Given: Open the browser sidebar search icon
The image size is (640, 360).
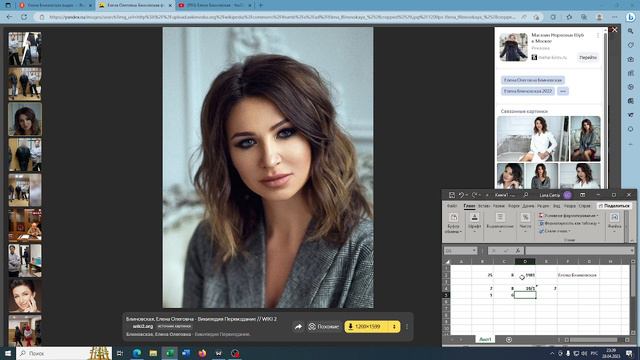Looking at the screenshot, I should pos(631,31).
